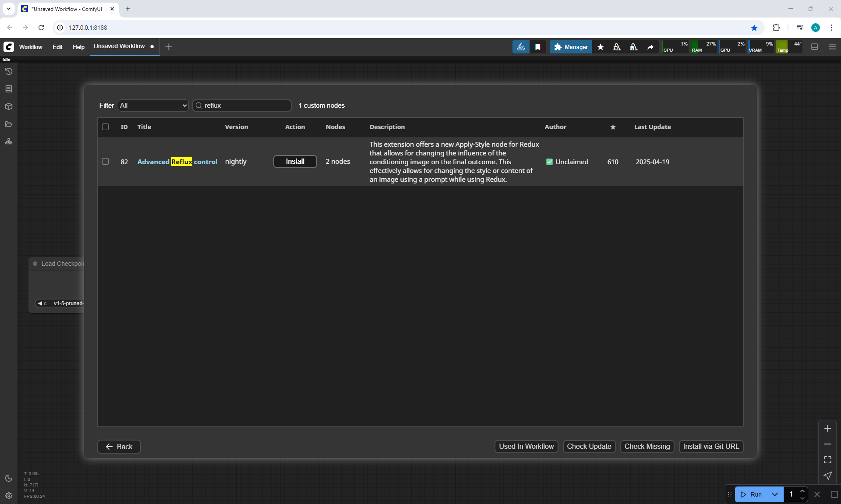Open the node library sidebar icon
The height and width of the screenshot is (504, 841).
point(9,89)
